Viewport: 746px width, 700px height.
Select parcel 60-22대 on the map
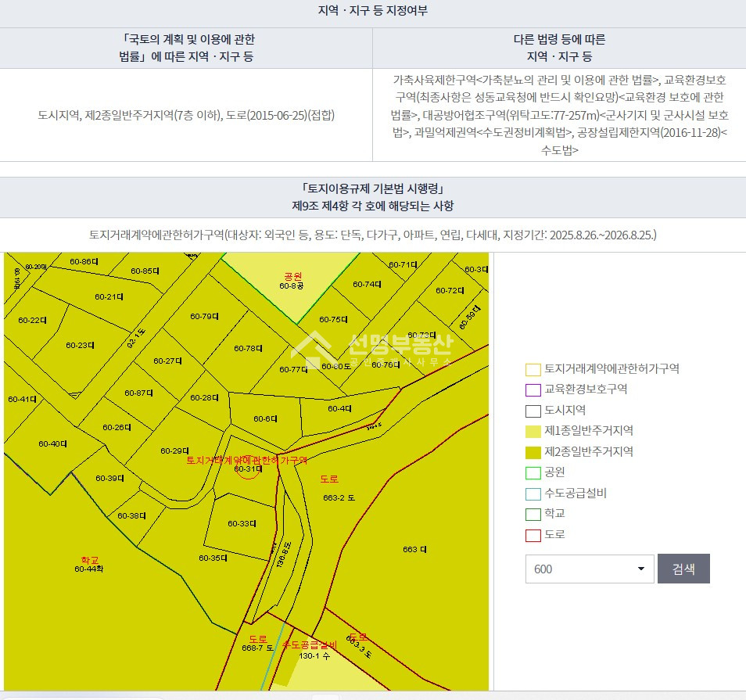pyautogui.click(x=32, y=320)
